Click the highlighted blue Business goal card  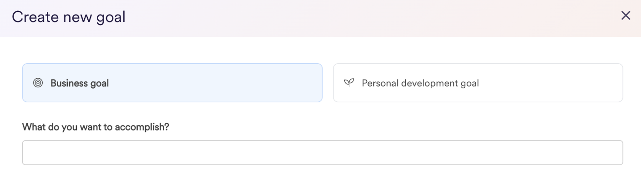[172, 83]
